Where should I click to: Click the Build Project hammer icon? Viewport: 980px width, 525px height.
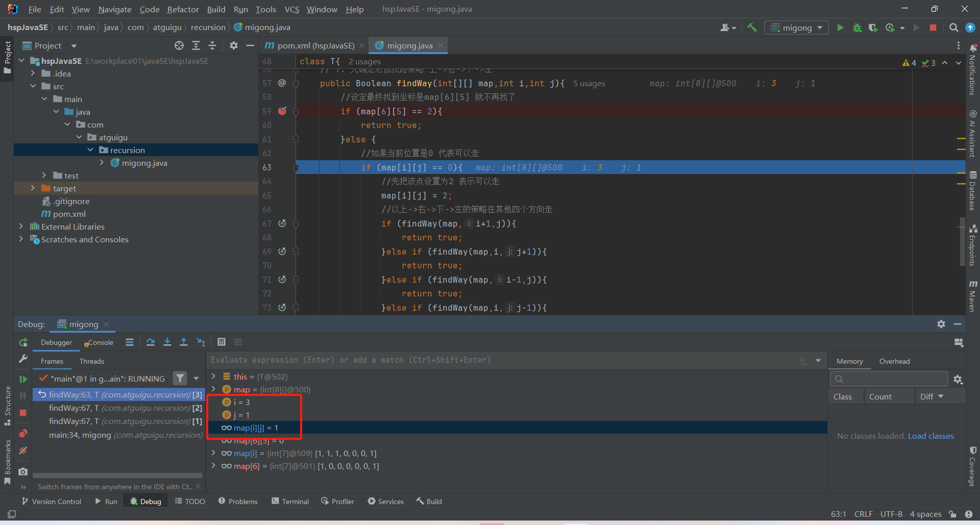(752, 28)
